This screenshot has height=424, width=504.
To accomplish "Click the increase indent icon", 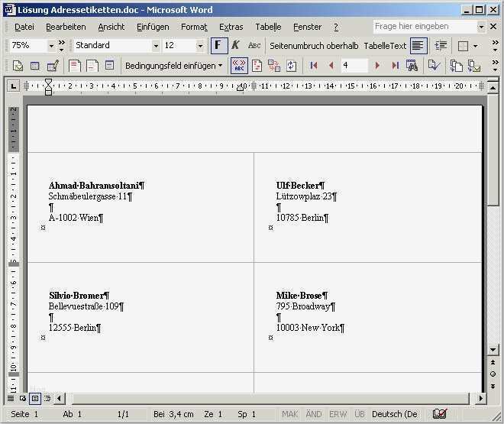I will point(441,46).
